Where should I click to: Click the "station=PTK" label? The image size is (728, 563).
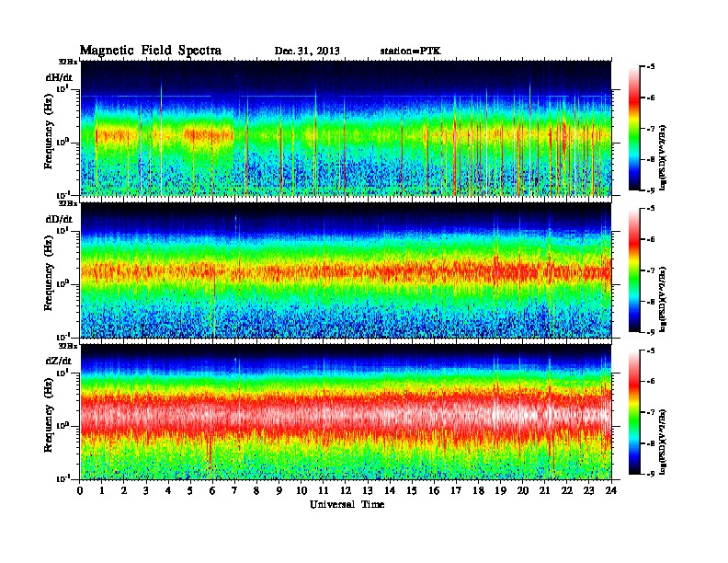(x=411, y=51)
